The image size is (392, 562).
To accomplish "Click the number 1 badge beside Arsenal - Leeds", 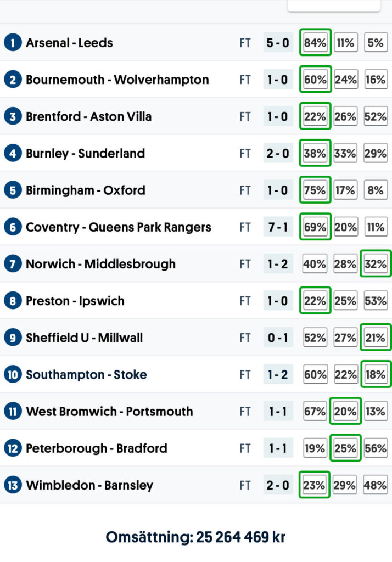I will tap(12, 42).
